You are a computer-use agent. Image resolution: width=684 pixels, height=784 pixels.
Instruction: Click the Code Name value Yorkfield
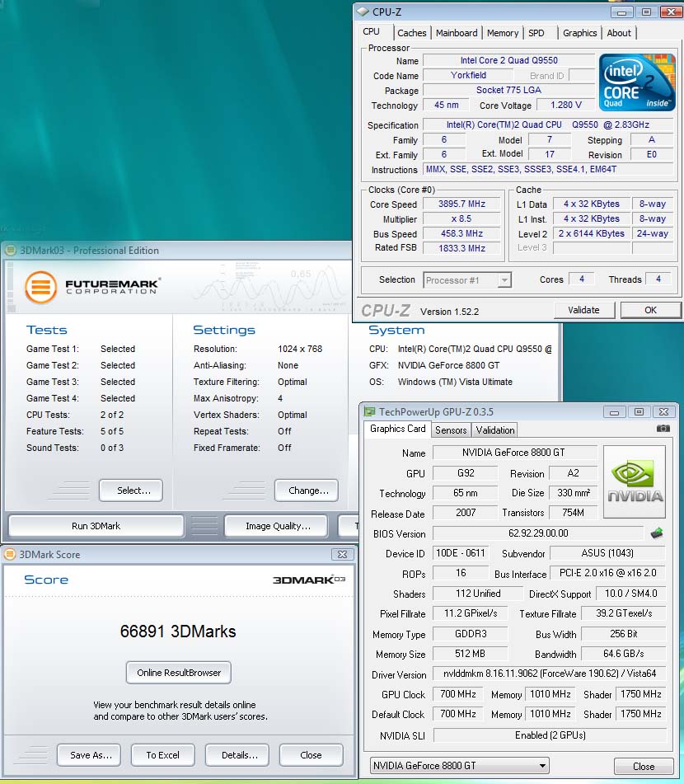[468, 75]
